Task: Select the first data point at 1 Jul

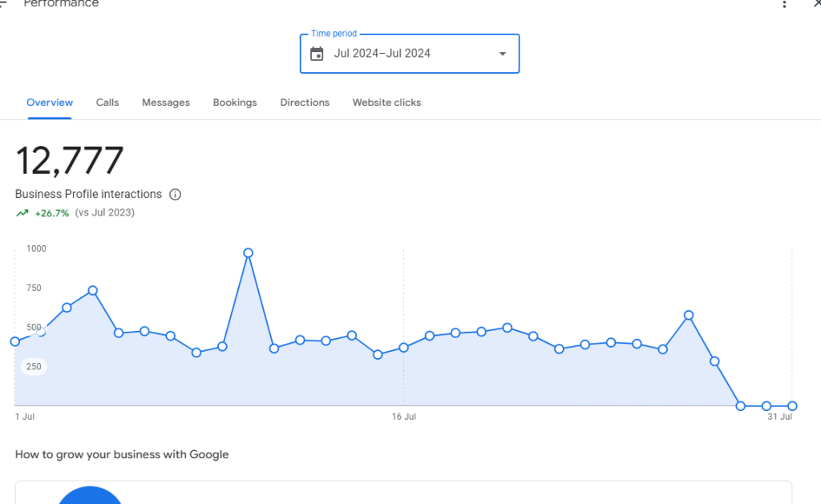Action: (15, 342)
